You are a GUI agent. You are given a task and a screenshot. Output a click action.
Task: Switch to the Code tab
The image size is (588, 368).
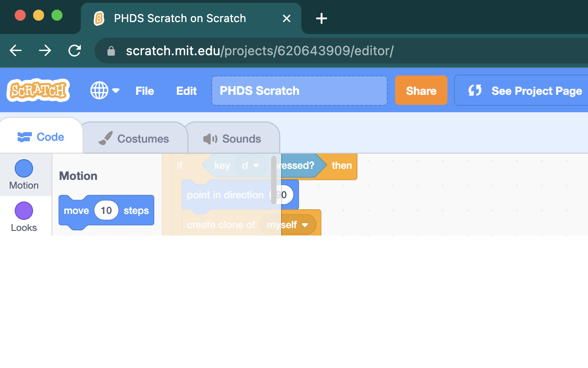[x=41, y=137]
